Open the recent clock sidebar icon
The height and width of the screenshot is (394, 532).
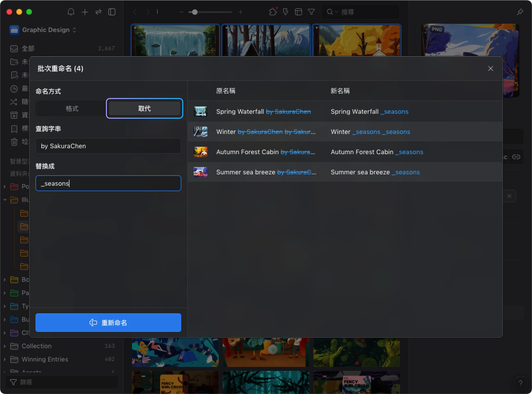(14, 89)
